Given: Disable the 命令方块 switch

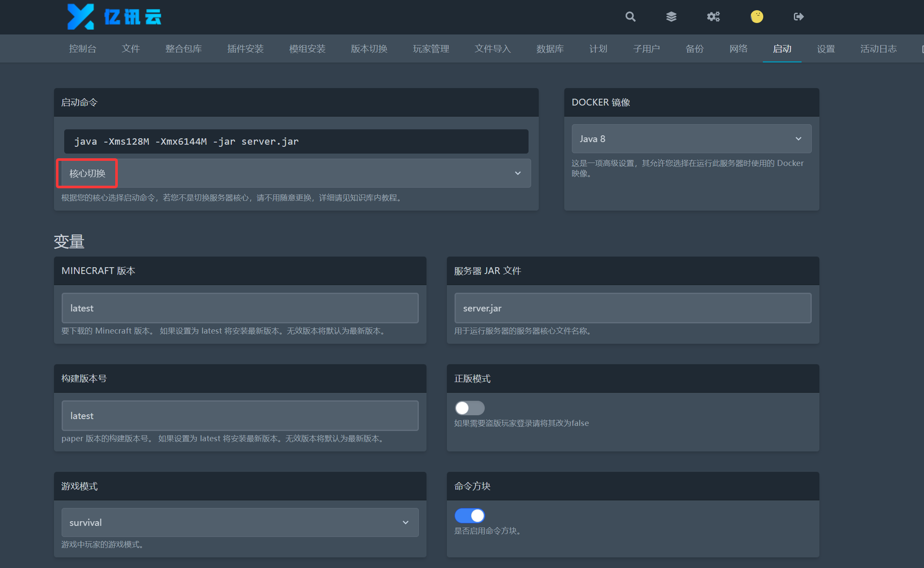Looking at the screenshot, I should 469,516.
